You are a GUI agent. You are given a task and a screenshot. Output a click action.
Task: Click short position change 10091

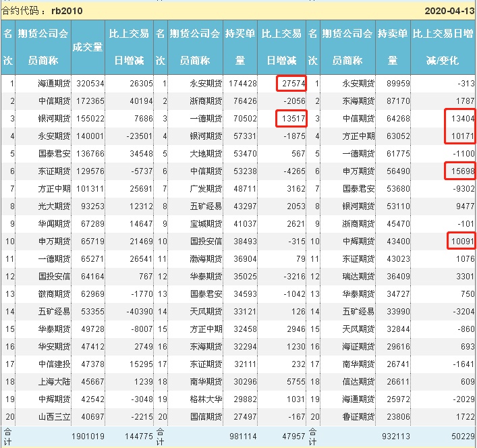(x=463, y=242)
